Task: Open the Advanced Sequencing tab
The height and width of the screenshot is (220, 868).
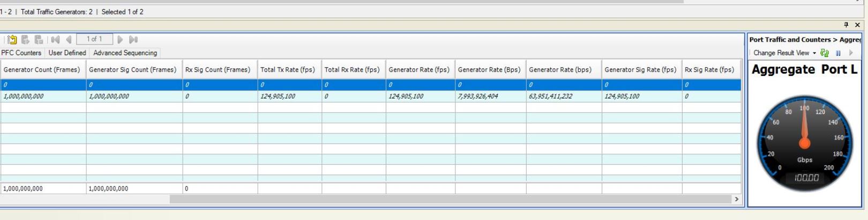Action: 125,53
